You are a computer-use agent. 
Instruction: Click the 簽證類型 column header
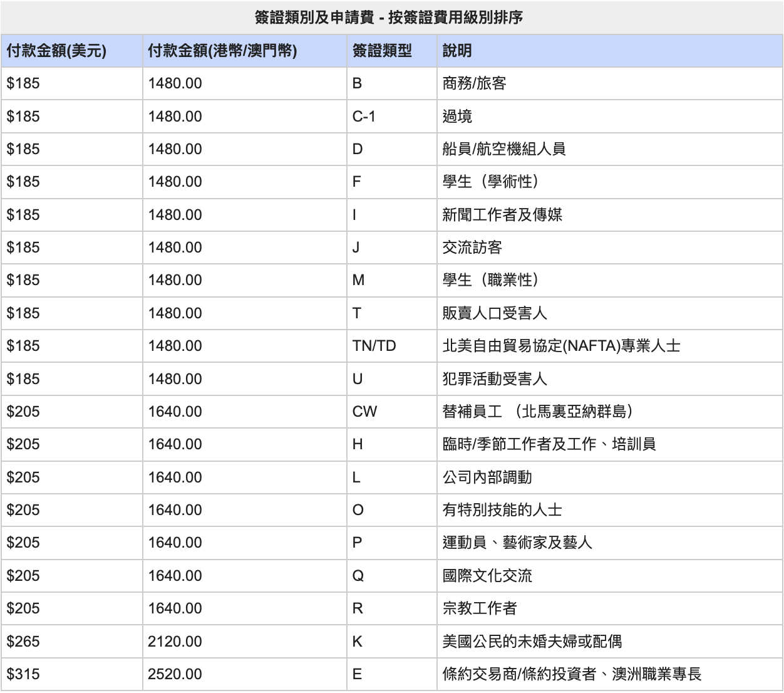point(382,51)
